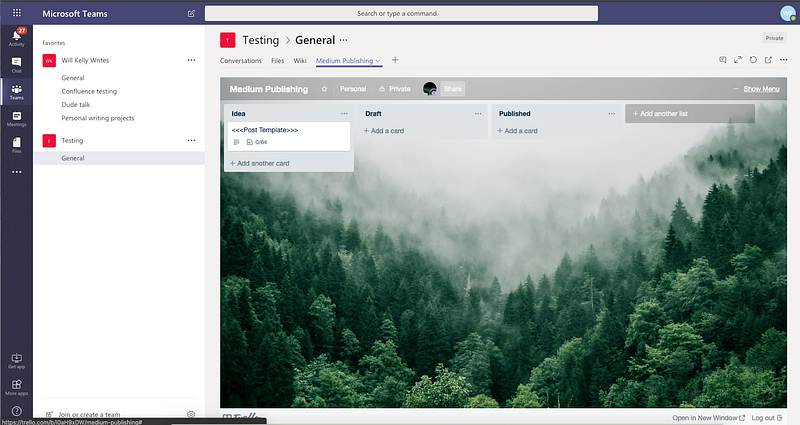Click Open in New Window link
The height and width of the screenshot is (425, 800).
point(708,418)
